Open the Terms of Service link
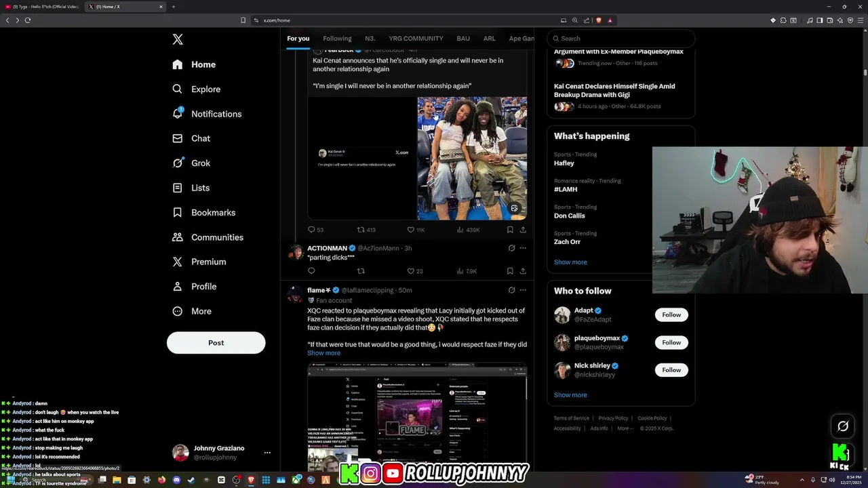 pos(571,418)
